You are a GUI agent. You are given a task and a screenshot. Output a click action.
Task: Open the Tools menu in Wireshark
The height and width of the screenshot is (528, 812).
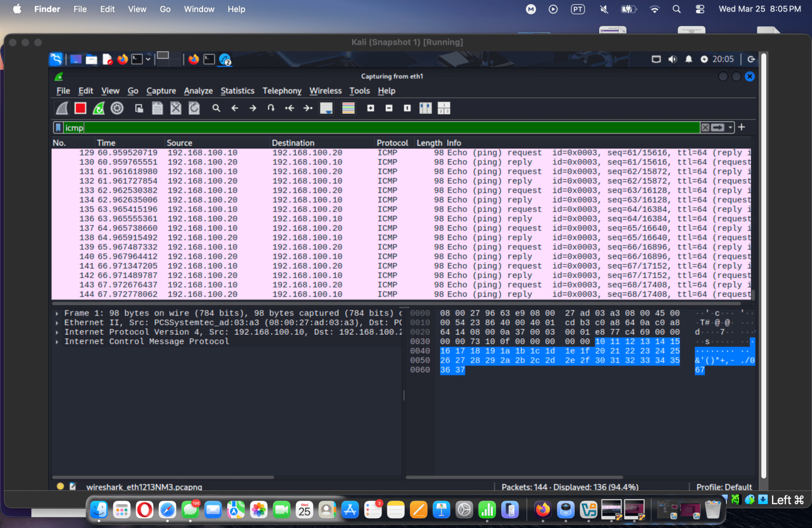tap(360, 91)
